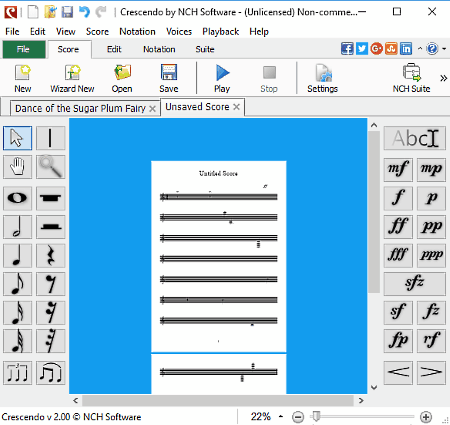Add sforzando (sfz) marking
The width and height of the screenshot is (450, 425).
coord(415,284)
